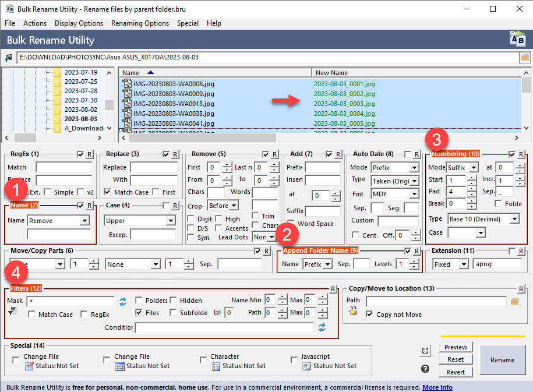Click the help question mark icon
533x392 pixels.
(425, 369)
